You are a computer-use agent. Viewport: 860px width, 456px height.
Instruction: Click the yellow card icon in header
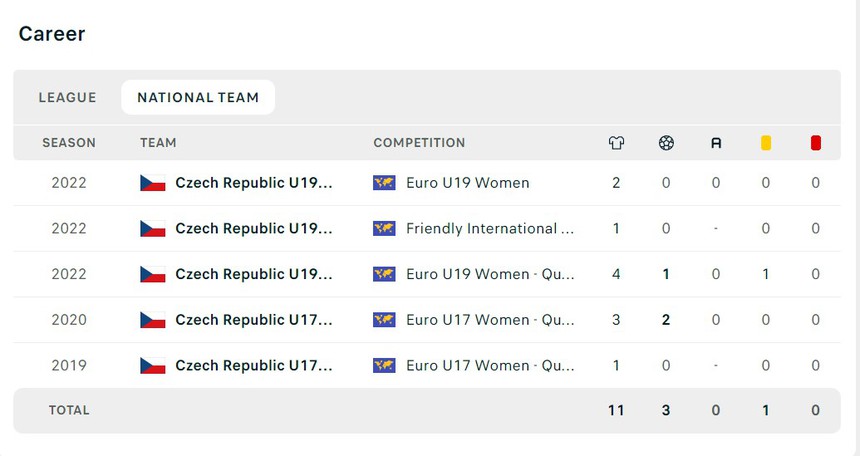click(x=766, y=143)
